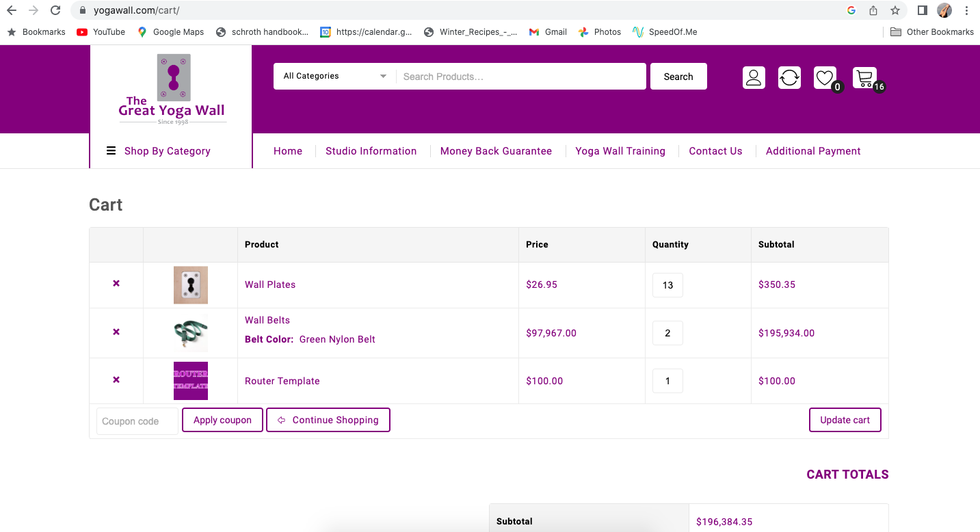Image resolution: width=980 pixels, height=532 pixels.
Task: Open the Chrome browser menu
Action: pyautogui.click(x=966, y=9)
